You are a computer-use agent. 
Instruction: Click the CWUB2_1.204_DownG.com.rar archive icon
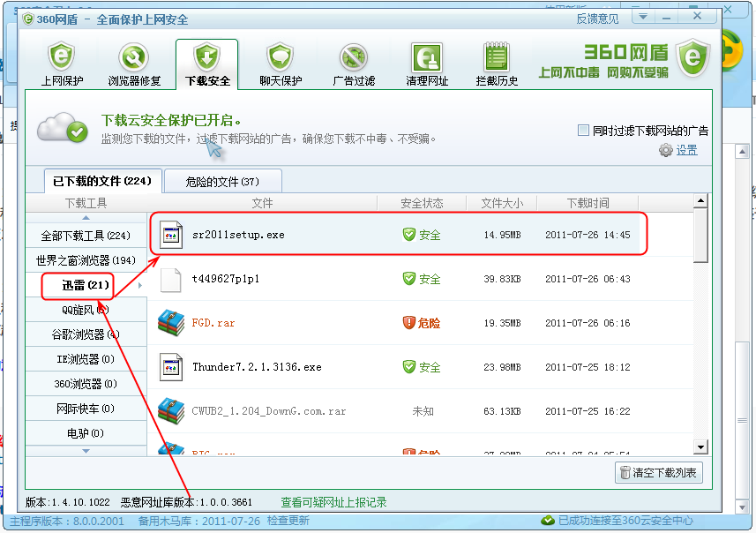[x=171, y=411]
